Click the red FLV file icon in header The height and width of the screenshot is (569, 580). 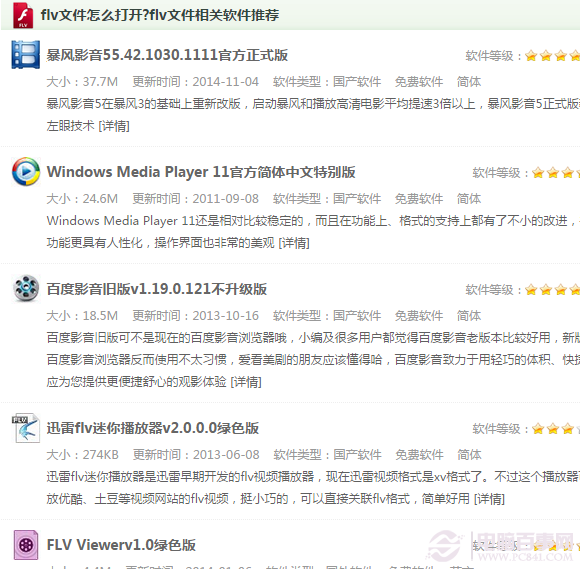(23, 15)
